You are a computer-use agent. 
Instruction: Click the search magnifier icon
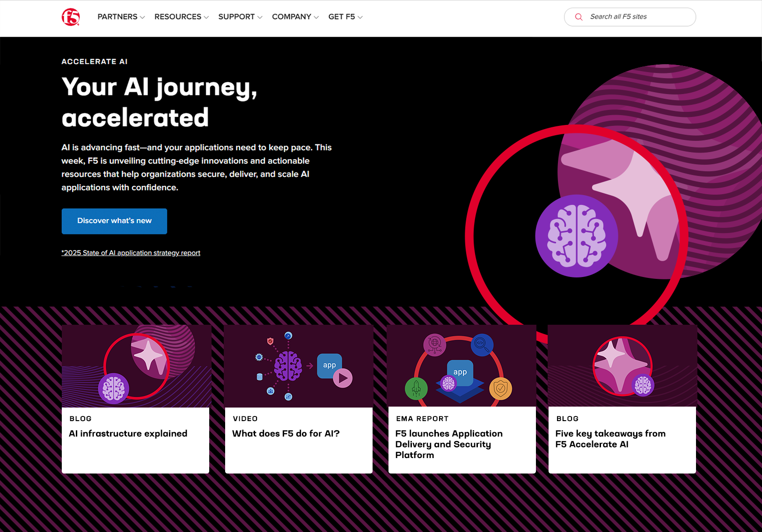pos(579,17)
